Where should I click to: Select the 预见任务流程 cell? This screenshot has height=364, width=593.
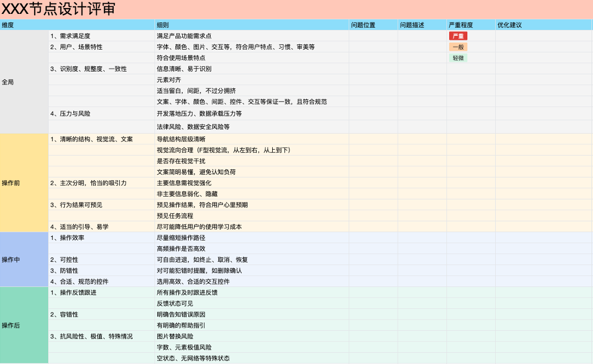252,216
